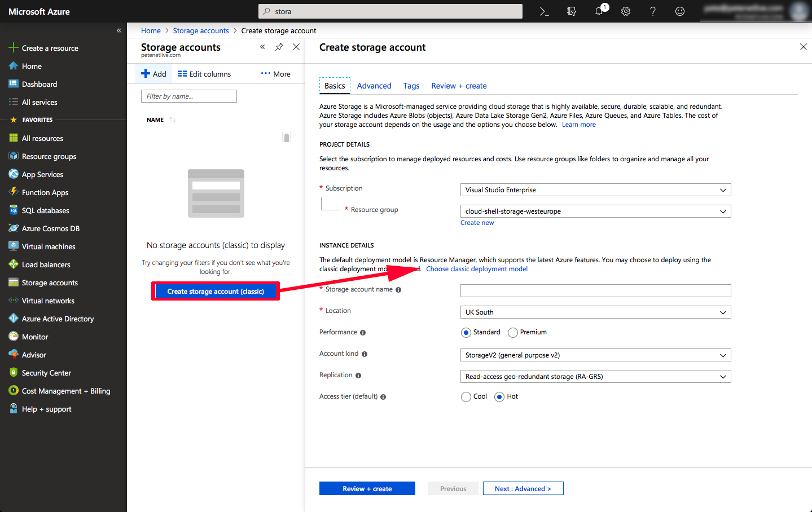Click the All resources grid icon
Screen dimensions: 812x512
(x=14, y=138)
